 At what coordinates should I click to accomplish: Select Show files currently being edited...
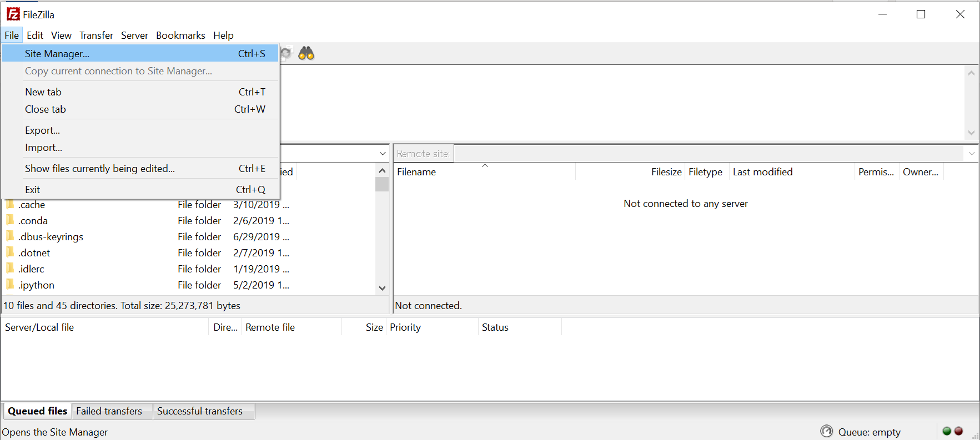click(140, 168)
